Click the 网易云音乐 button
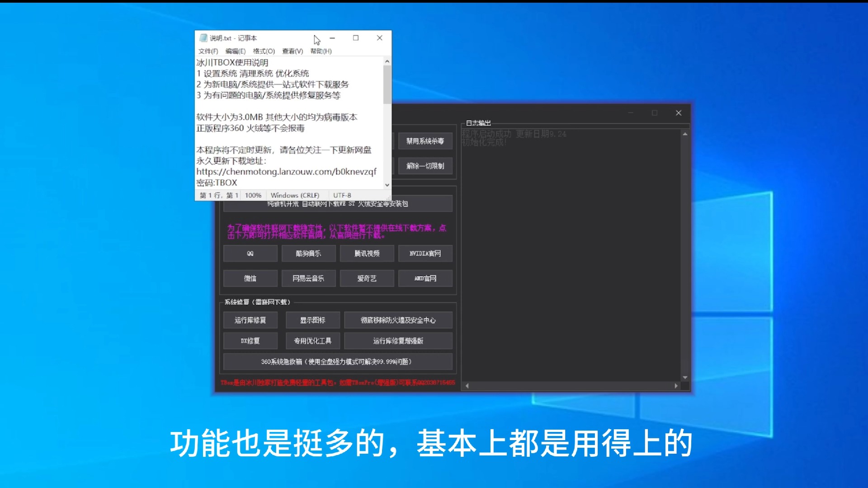868x488 pixels. [x=308, y=278]
